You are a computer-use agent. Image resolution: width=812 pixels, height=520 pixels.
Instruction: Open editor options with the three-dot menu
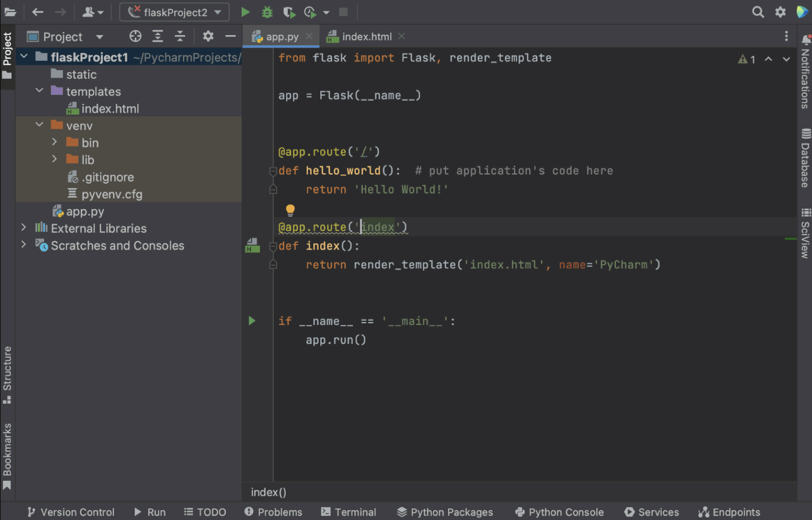pyautogui.click(x=786, y=36)
